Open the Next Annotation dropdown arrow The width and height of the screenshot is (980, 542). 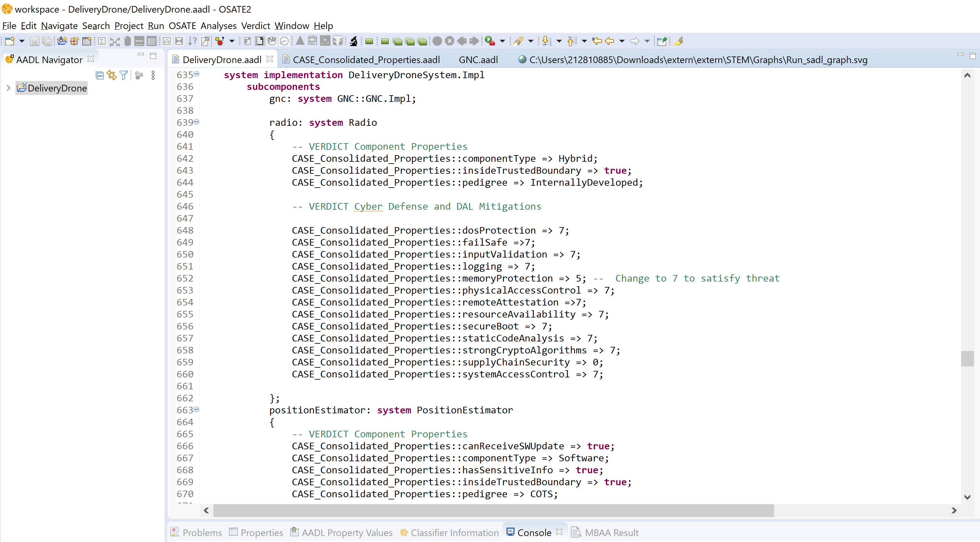click(559, 41)
